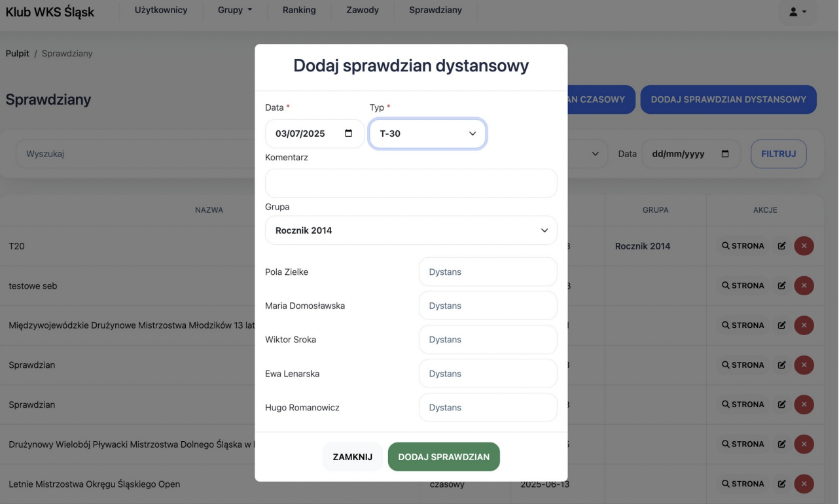Expand the Grupy menu in the navbar

pyautogui.click(x=235, y=10)
